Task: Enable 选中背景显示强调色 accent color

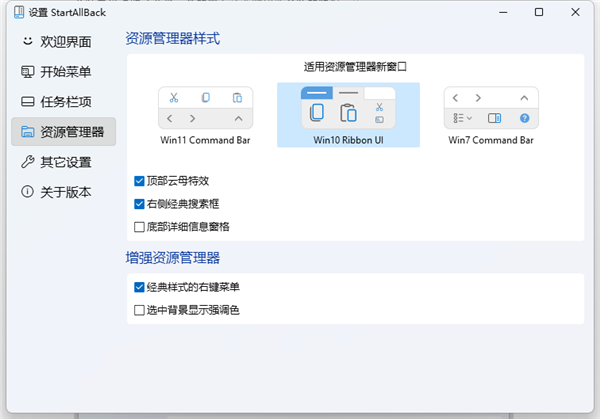Action: click(x=139, y=310)
